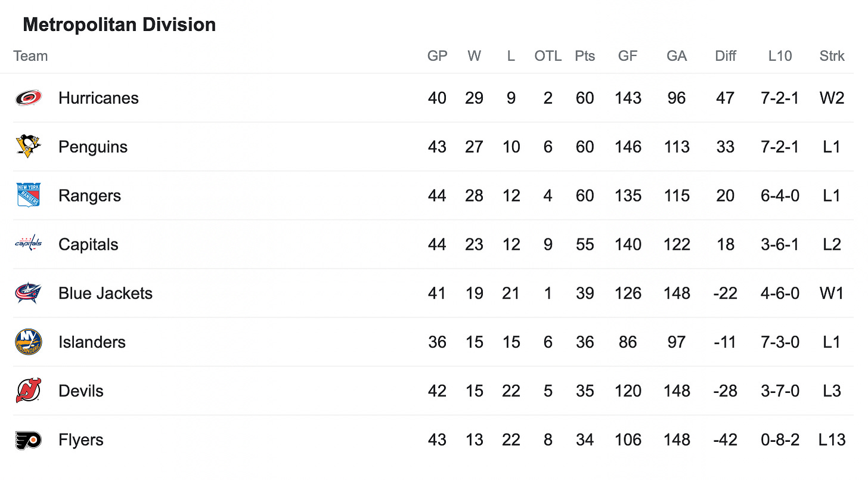
Task: Click the Capitals team logo
Action: (x=28, y=244)
